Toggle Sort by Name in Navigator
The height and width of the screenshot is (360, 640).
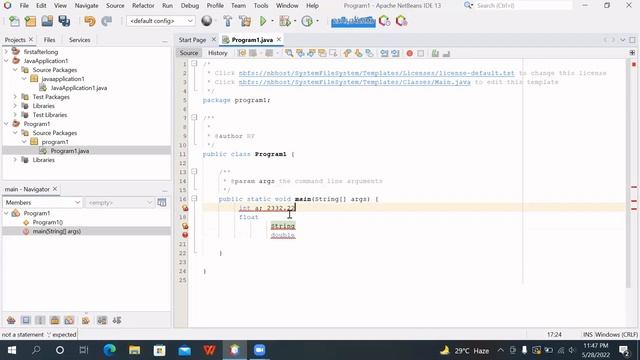[102, 320]
